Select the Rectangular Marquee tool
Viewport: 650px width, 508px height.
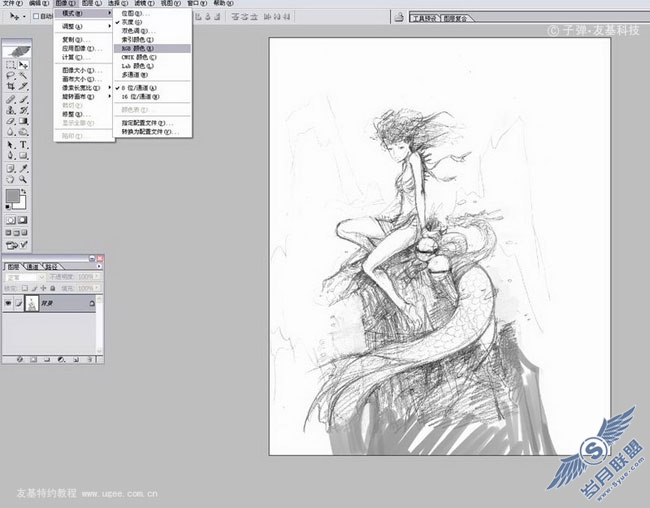coord(11,65)
